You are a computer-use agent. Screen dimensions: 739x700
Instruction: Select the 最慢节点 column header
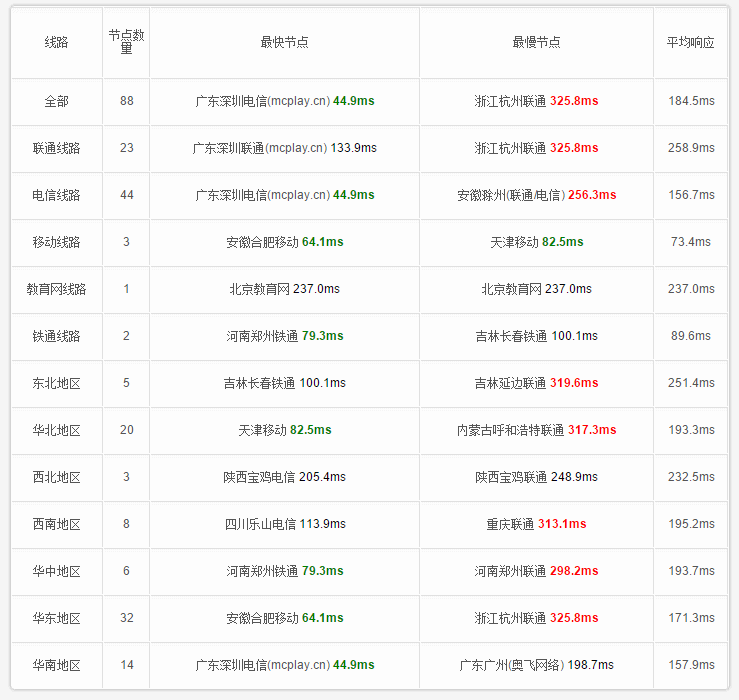point(536,42)
